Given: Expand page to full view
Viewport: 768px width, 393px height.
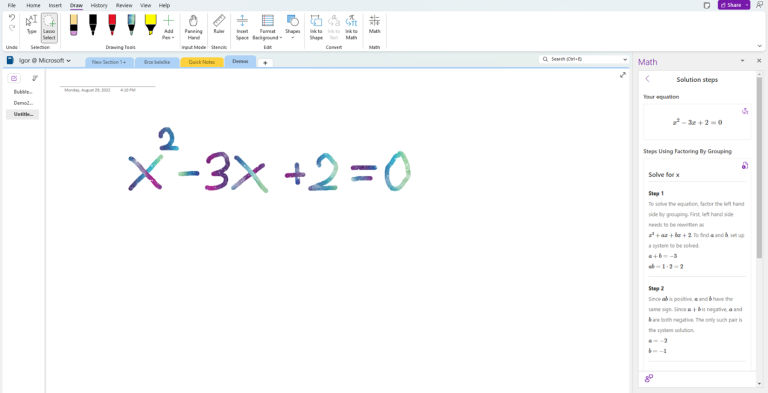Looking at the screenshot, I should tap(623, 75).
